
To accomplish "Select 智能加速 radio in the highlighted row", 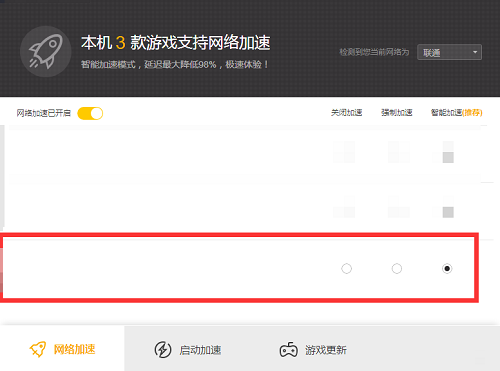I will point(447,268).
